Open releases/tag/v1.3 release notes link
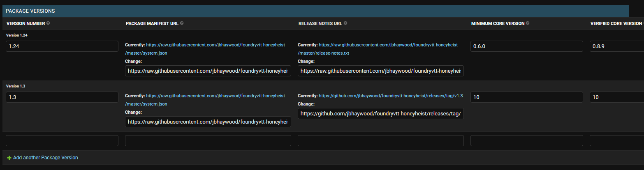 coord(391,96)
